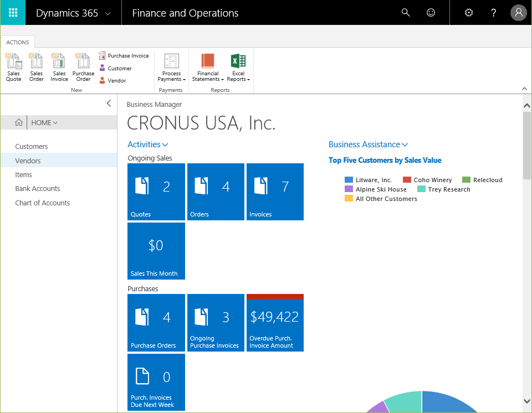Expand the Excel Reports dropdown
The image size is (532, 413).
click(x=238, y=67)
